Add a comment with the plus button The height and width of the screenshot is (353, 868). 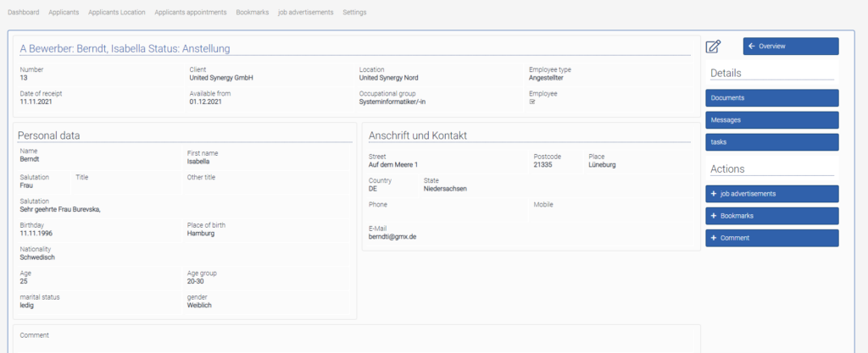[x=771, y=238]
